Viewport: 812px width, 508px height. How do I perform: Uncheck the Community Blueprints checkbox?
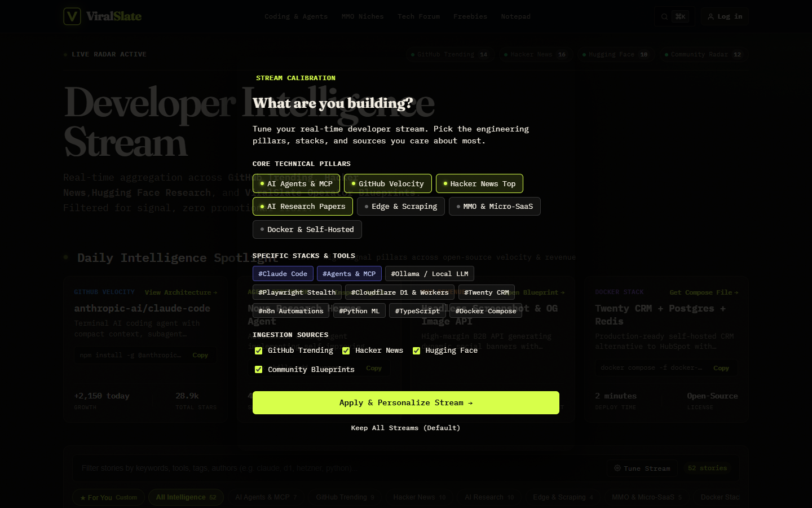[x=258, y=369]
